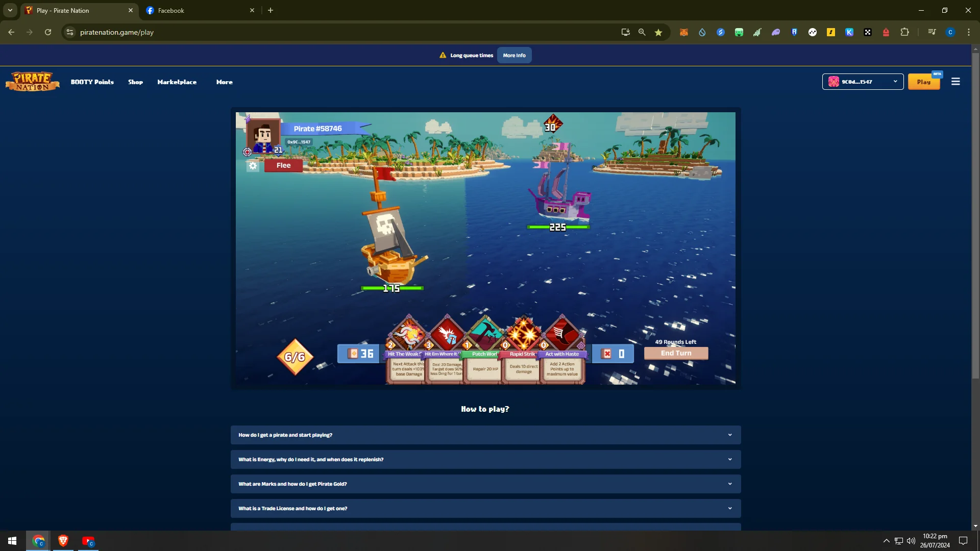Expand 'What are Marks' FAQ question

(485, 484)
